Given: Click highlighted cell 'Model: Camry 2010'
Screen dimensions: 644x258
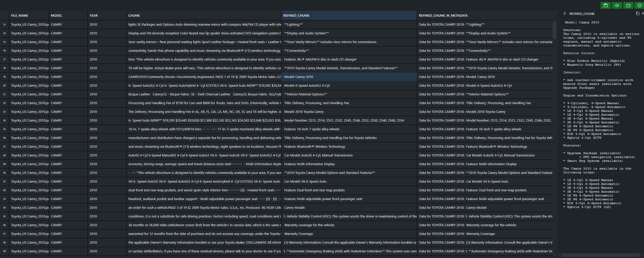Looking at the screenshot, I should [349, 77].
